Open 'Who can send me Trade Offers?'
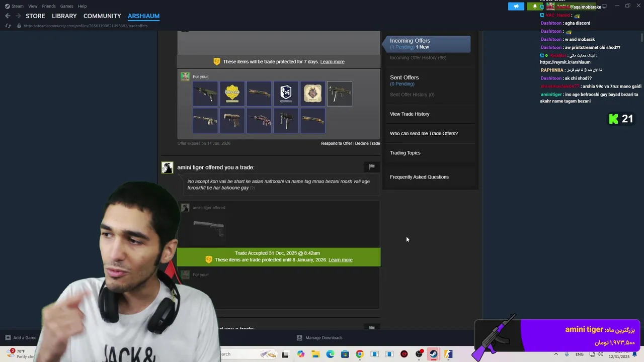This screenshot has height=362, width=644. pos(424,133)
